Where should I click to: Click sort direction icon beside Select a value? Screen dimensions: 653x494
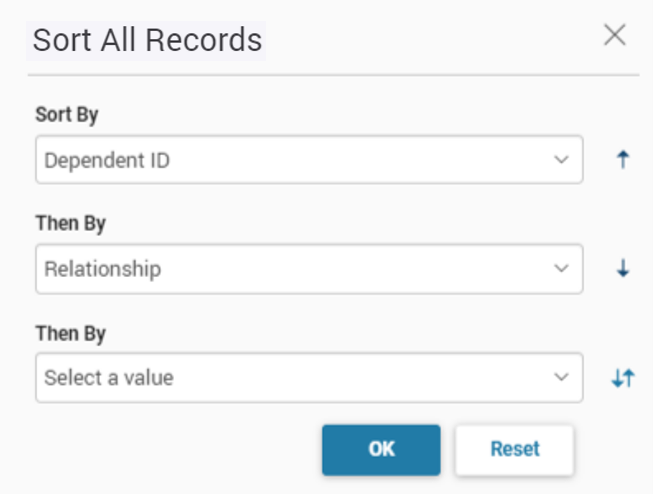point(623,378)
